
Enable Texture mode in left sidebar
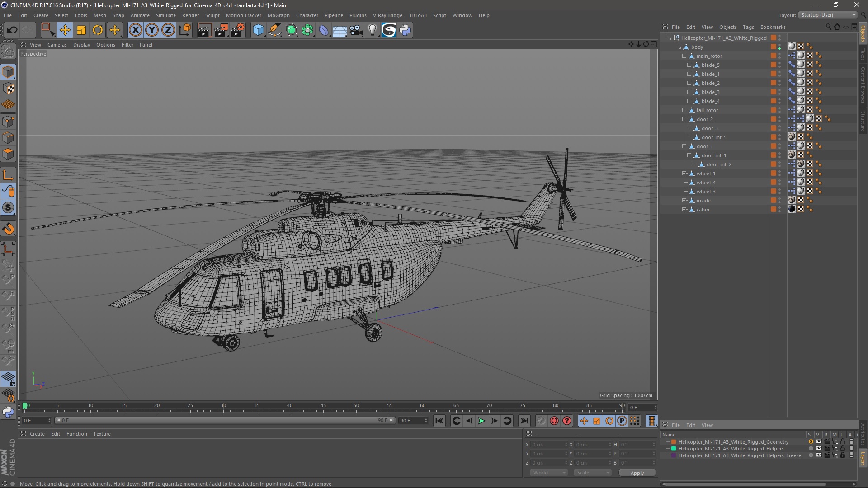[x=8, y=89]
